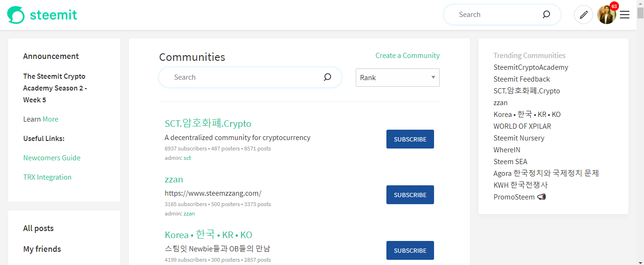
Task: Open admin sct profile link
Action: tap(187, 158)
